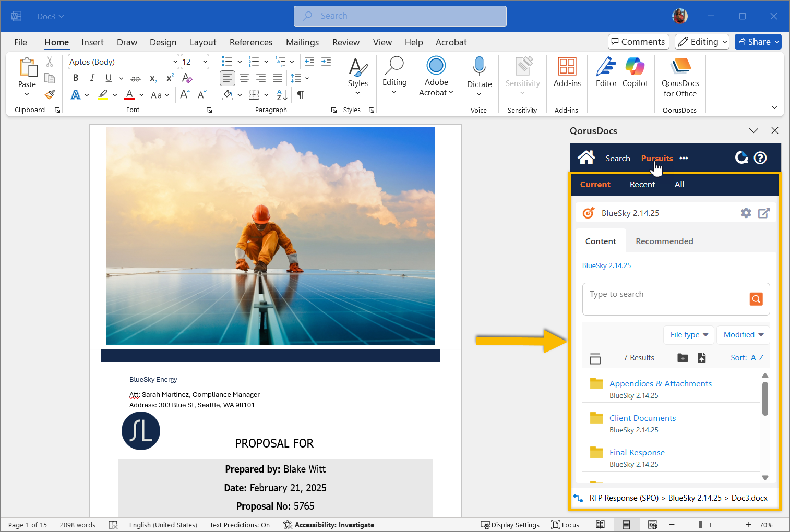Open the font name combo box
790x532 pixels.
[123, 62]
